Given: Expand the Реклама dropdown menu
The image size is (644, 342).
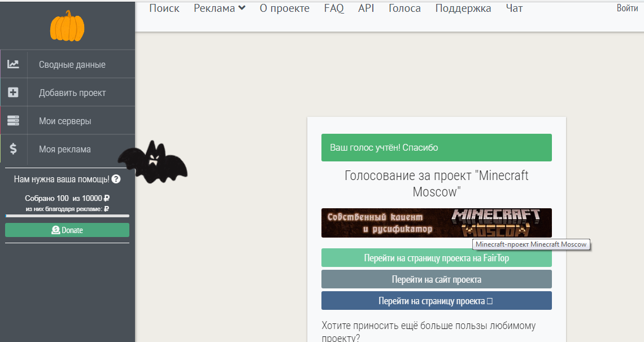Looking at the screenshot, I should tap(219, 8).
